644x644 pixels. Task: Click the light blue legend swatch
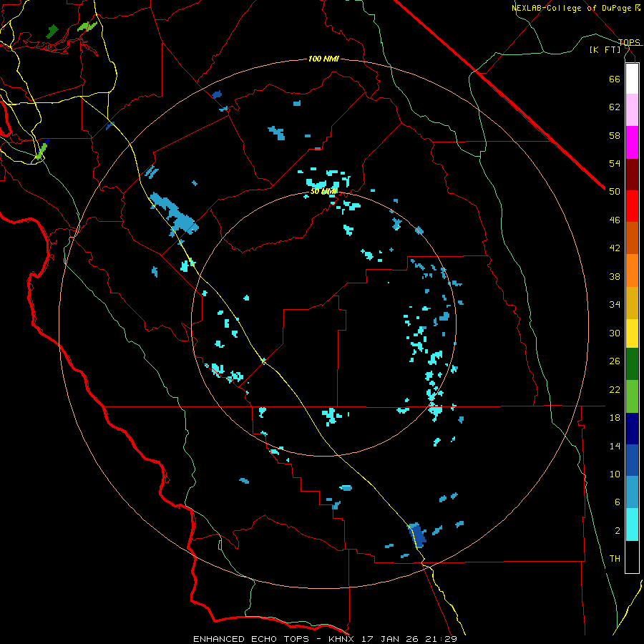[632, 492]
